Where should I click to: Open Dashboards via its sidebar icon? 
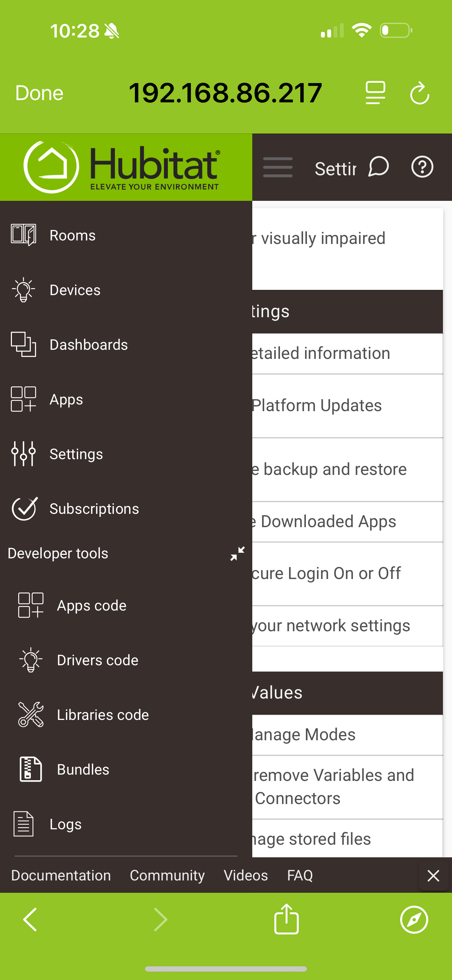(23, 345)
